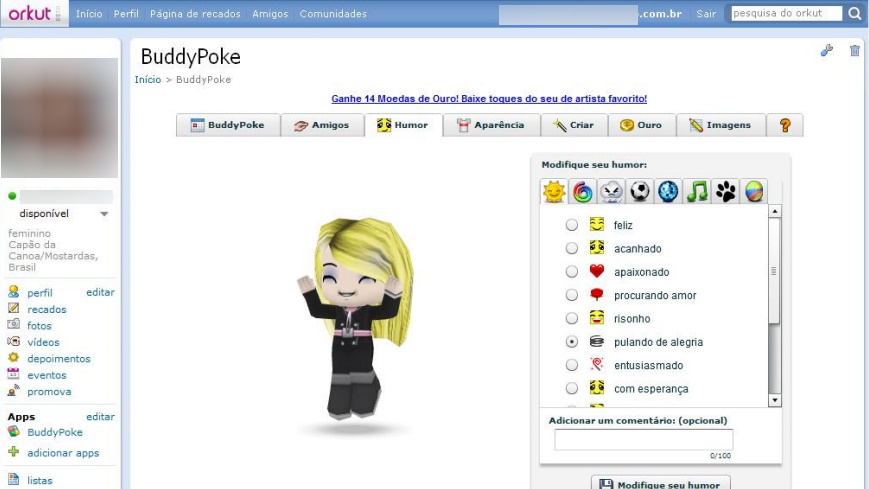Open the Amigos tab
Screen dimensions: 869x489
tap(322, 125)
